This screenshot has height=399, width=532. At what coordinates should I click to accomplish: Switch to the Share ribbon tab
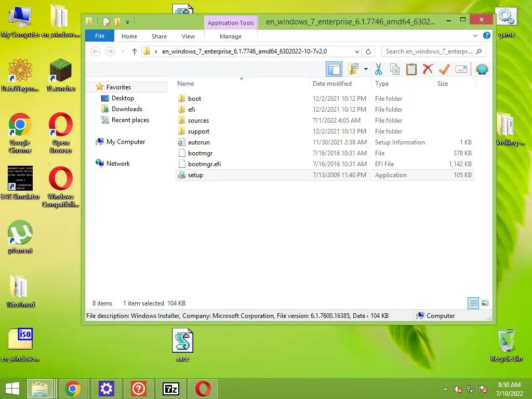click(159, 36)
